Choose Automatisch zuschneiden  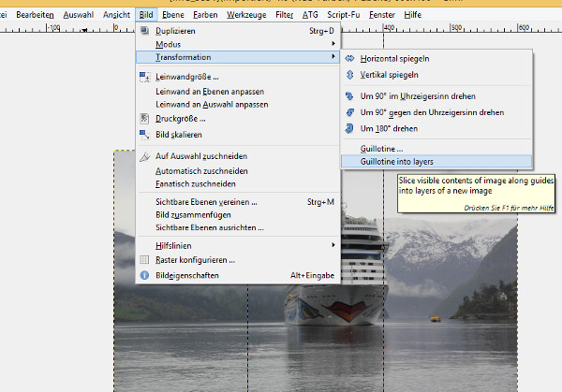pos(238,171)
